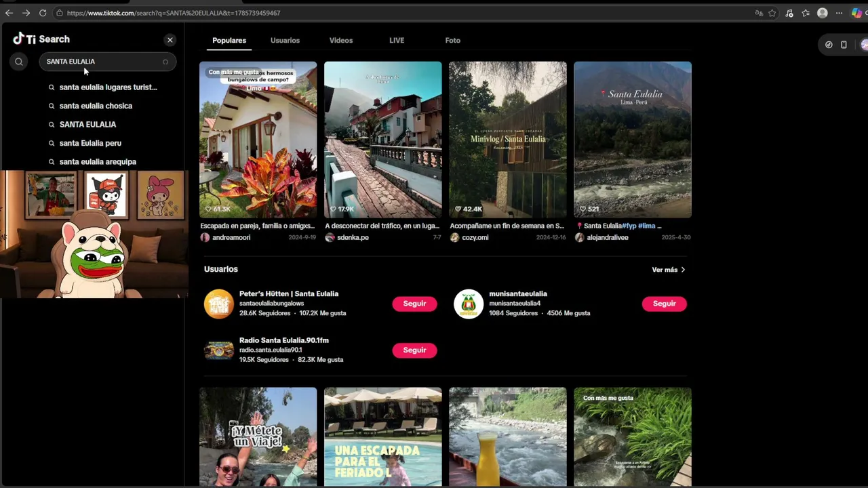Open browser settings and more menu
Image resolution: width=868 pixels, height=488 pixels.
pyautogui.click(x=839, y=13)
